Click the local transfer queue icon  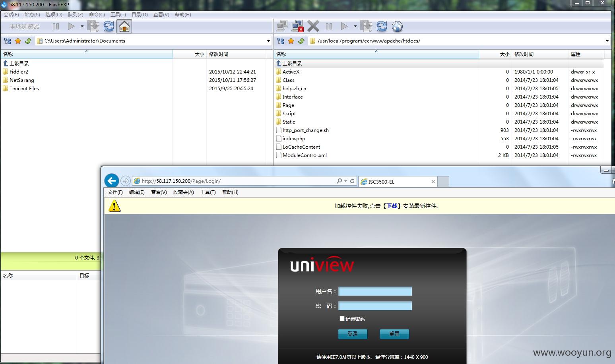[93, 26]
